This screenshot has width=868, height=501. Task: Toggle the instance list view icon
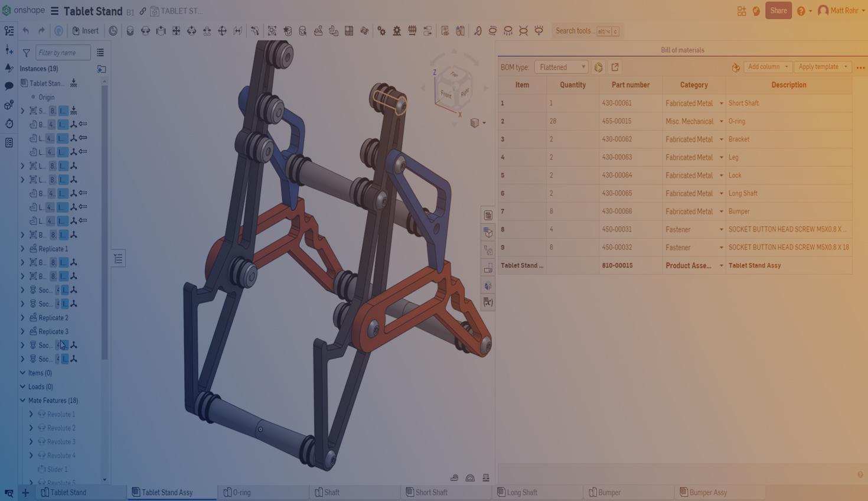[100, 53]
